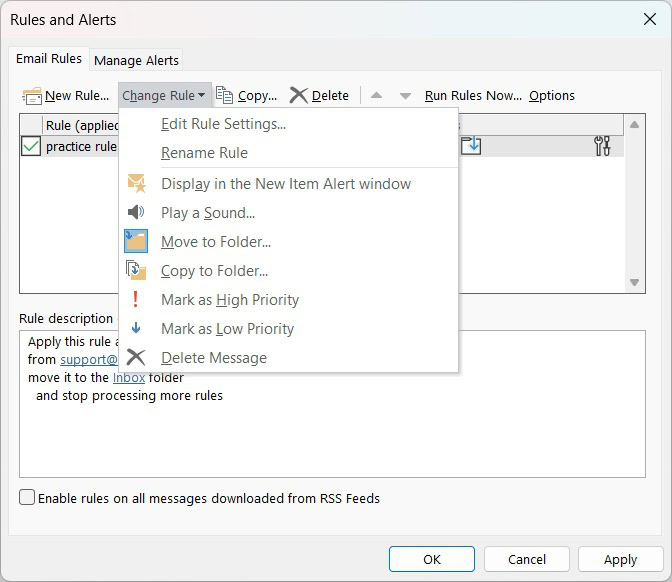Move rule up with arrow button

coord(376,96)
